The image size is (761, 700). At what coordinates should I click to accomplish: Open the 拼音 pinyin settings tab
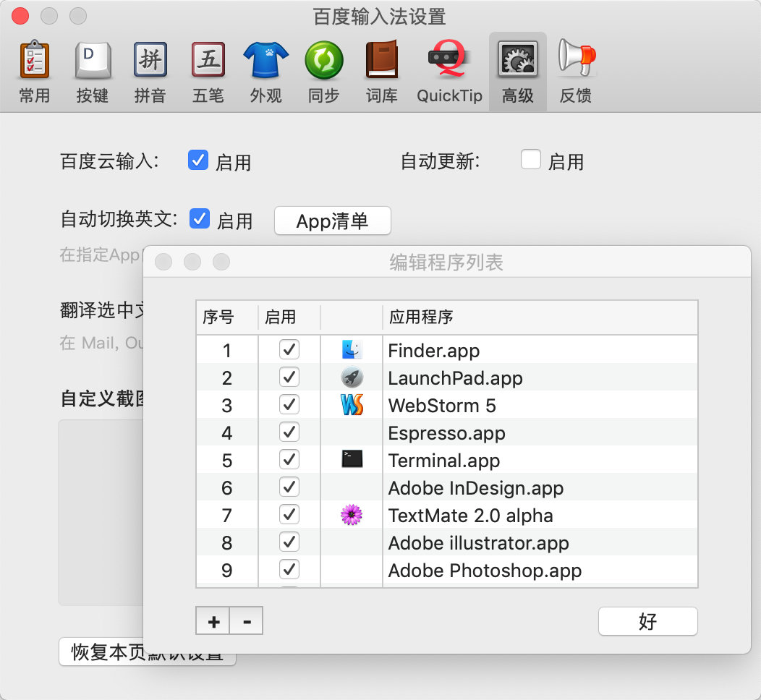pos(150,72)
